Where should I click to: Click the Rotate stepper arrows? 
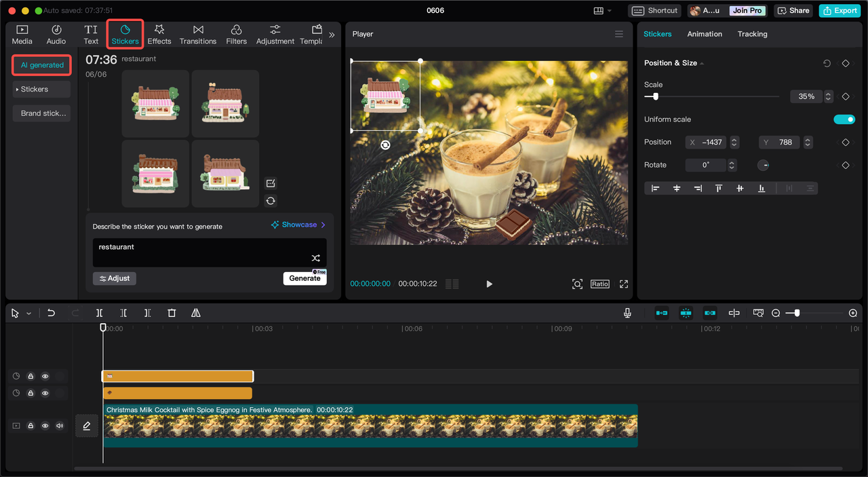(732, 165)
